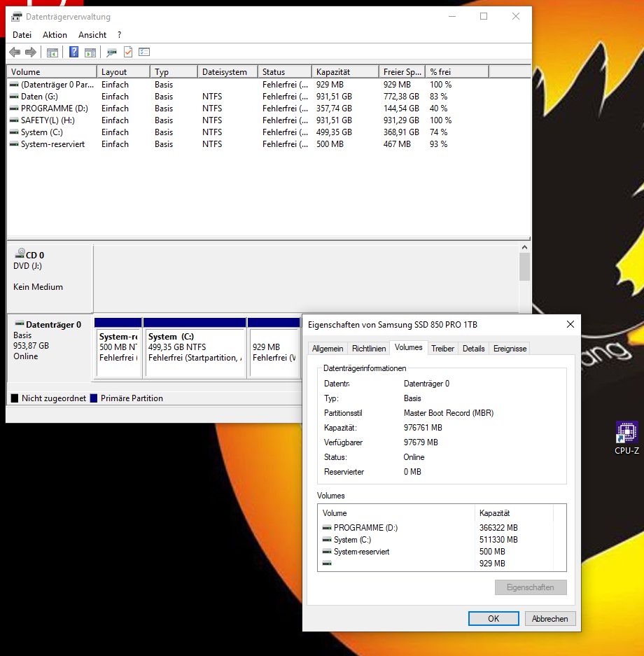The height and width of the screenshot is (656, 644).
Task: Click the checklist toolbar icon
Action: pos(144,52)
